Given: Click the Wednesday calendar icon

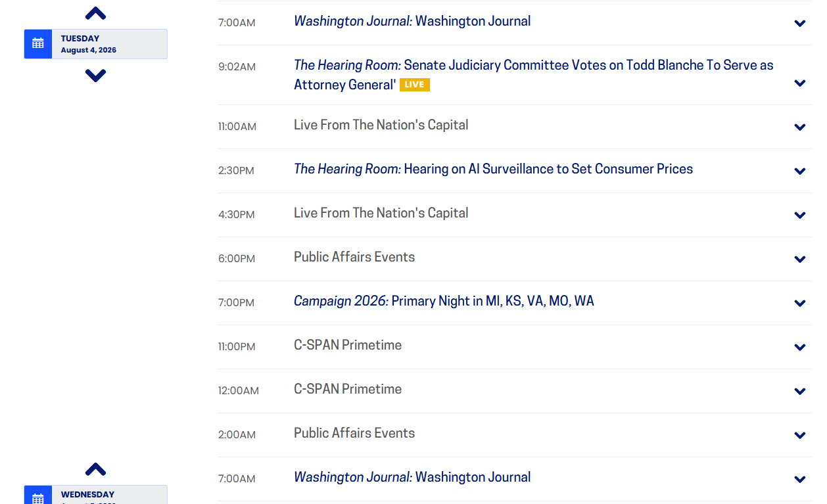Looking at the screenshot, I should (x=38, y=495).
